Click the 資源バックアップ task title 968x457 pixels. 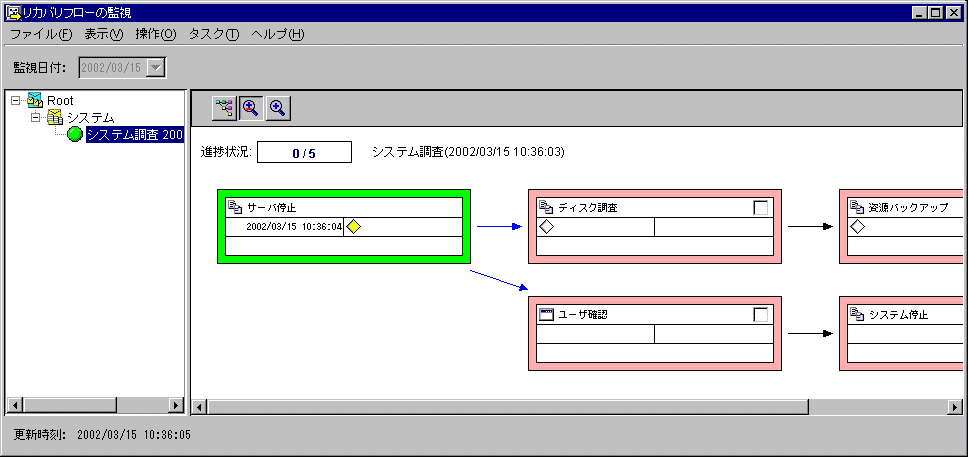pos(908,208)
